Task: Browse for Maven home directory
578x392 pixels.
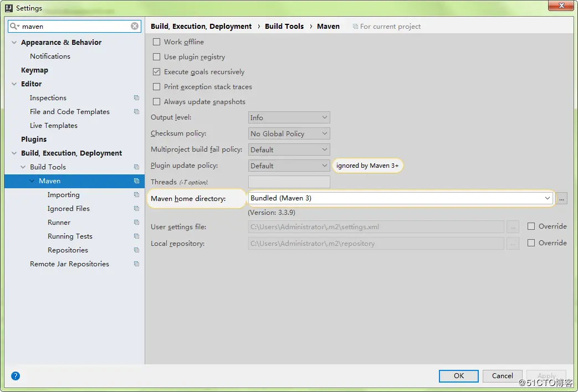Action: 561,198
